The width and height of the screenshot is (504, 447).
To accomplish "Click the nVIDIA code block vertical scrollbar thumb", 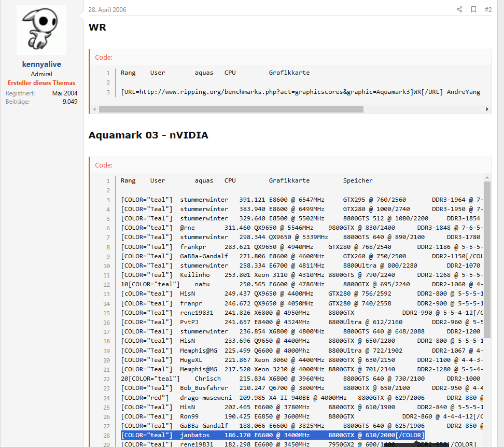I will pos(487,260).
